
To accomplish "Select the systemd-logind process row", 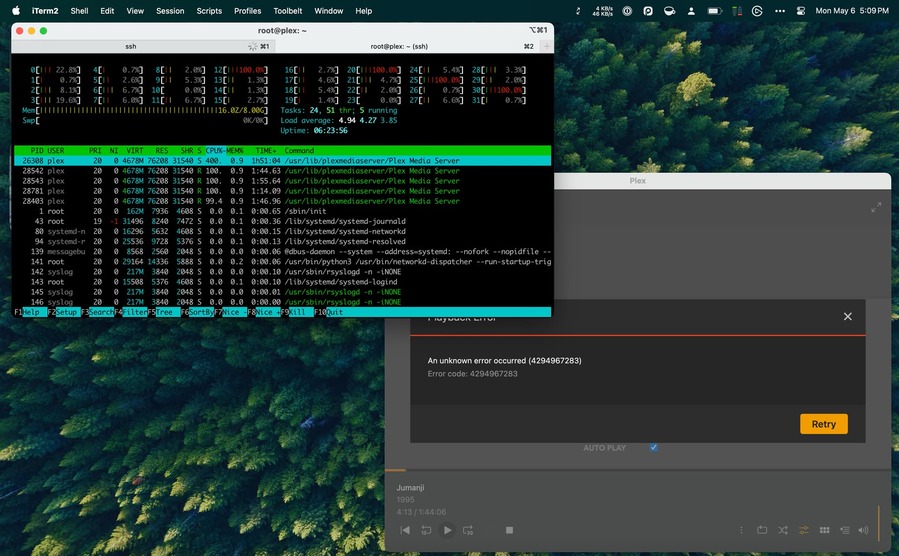I will tap(282, 282).
